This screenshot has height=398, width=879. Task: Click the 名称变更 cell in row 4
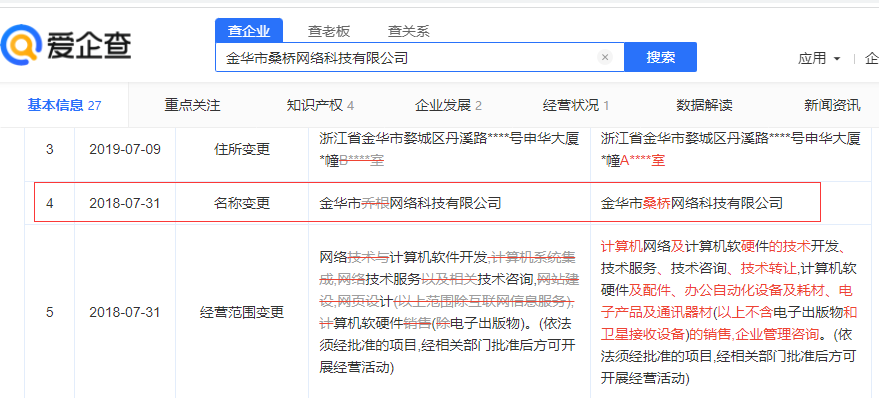point(242,203)
